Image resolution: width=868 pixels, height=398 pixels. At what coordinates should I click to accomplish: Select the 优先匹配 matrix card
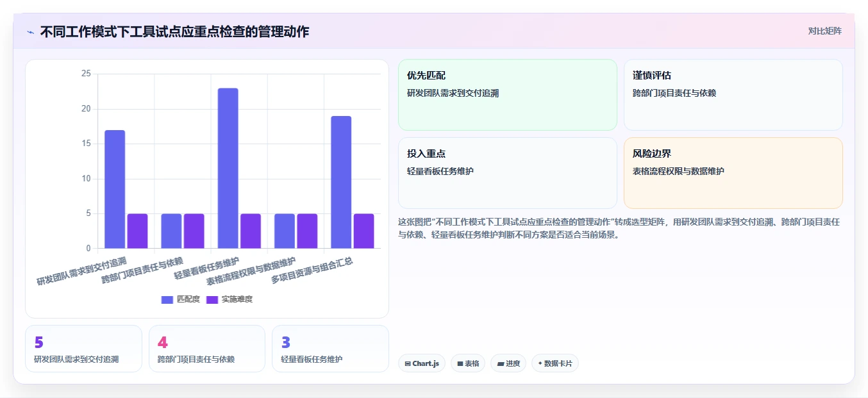(508, 95)
